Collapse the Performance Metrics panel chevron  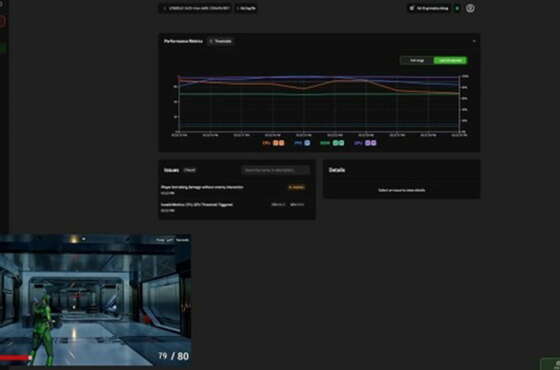[x=474, y=41]
